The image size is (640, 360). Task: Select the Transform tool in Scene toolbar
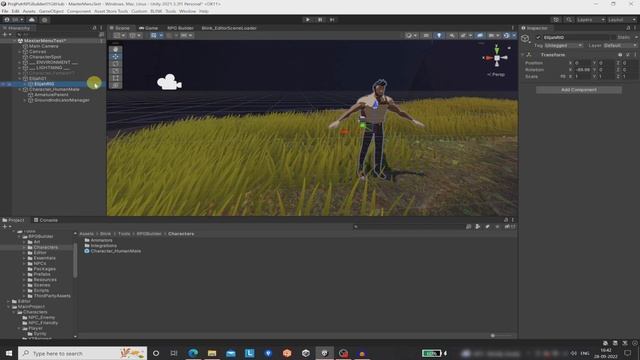[116, 85]
